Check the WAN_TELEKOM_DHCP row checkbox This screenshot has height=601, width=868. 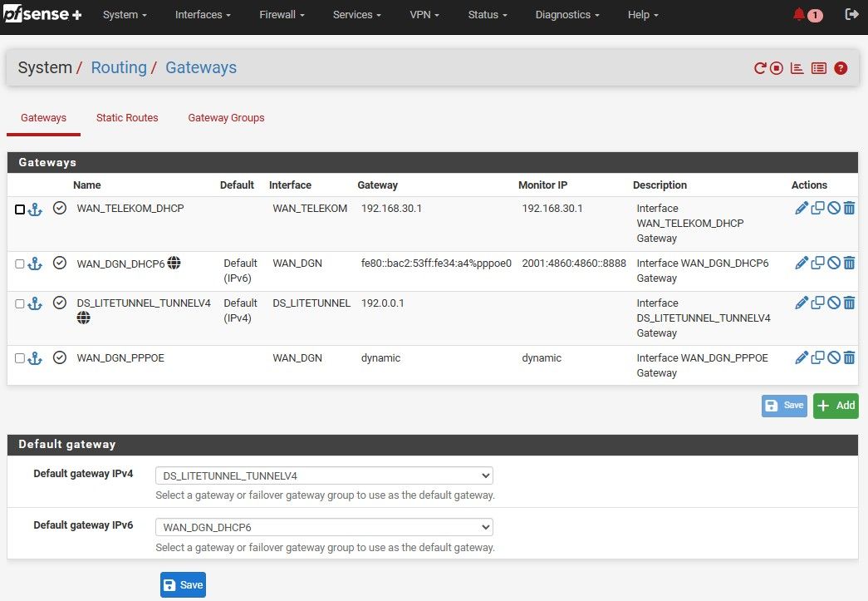tap(20, 209)
